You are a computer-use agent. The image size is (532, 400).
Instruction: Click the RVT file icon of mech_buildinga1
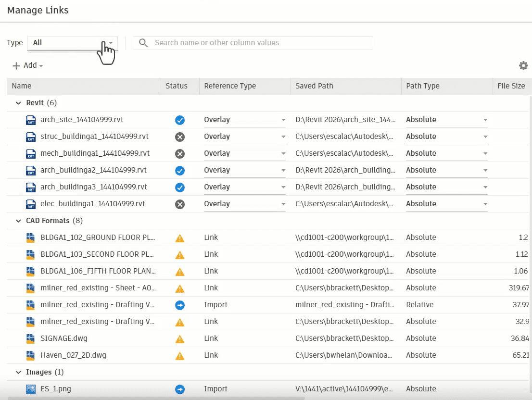coord(31,153)
